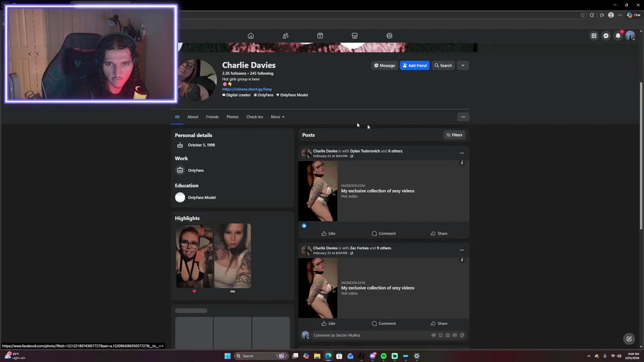Viewport: 644px width, 362px height.
Task: Click the like reaction count on first post
Action: coord(304,226)
